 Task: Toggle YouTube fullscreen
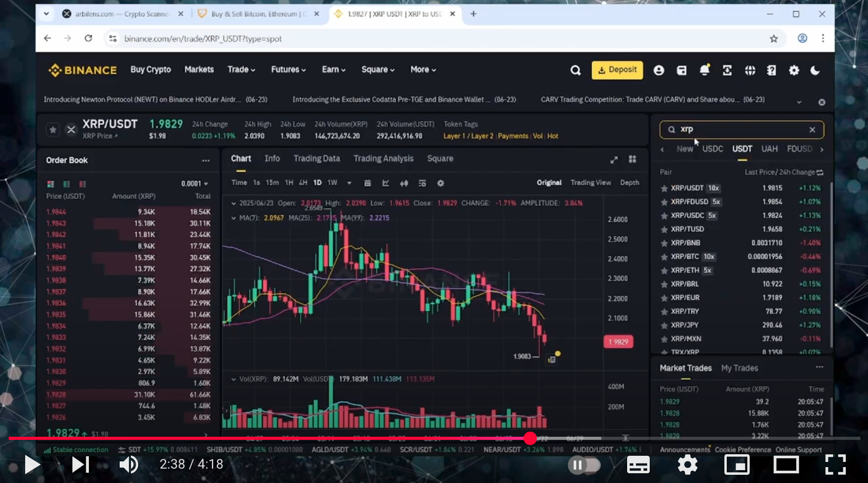pyautogui.click(x=836, y=465)
